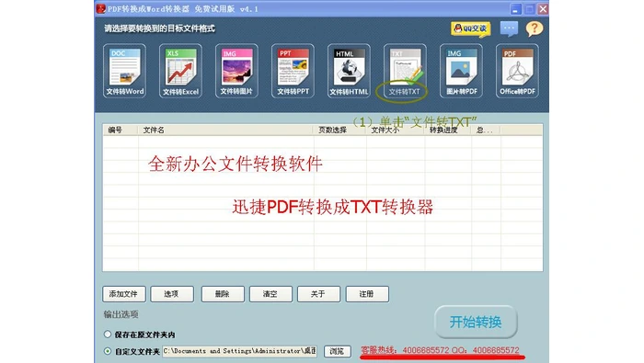This screenshot has width=644, height=363.
Task: Click the 页数选择 column header
Action: 339,130
